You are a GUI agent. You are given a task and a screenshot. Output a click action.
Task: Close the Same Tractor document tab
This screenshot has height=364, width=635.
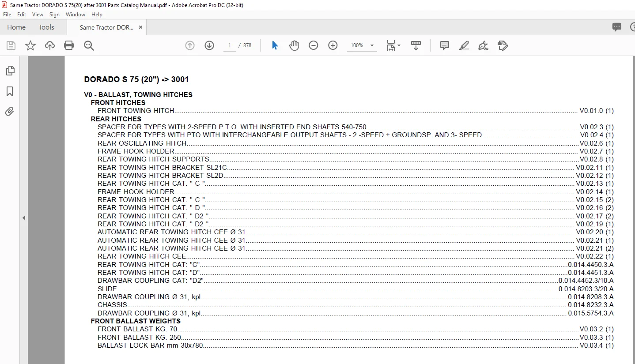(140, 27)
